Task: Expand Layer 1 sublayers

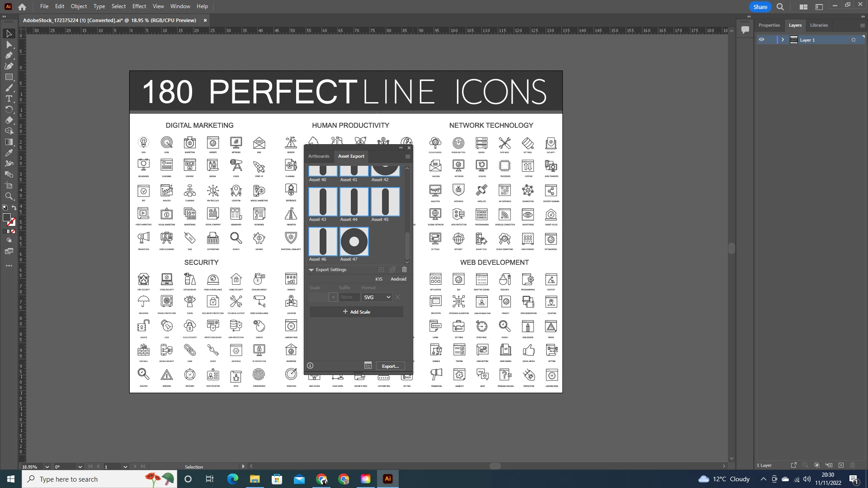Action: (783, 40)
